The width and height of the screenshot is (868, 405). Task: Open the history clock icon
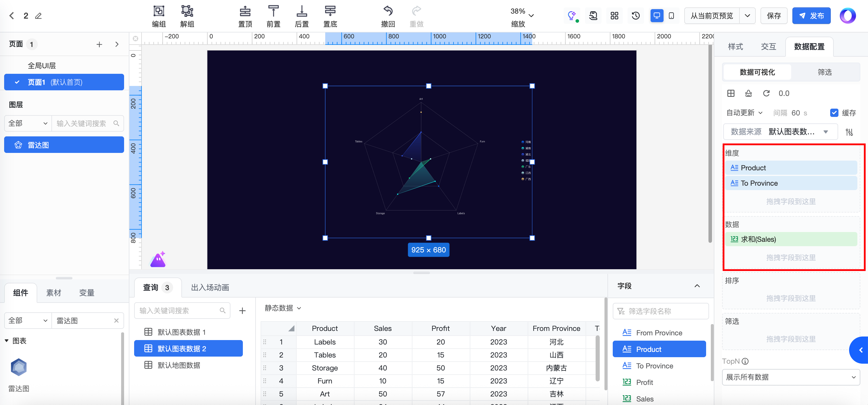tap(635, 16)
